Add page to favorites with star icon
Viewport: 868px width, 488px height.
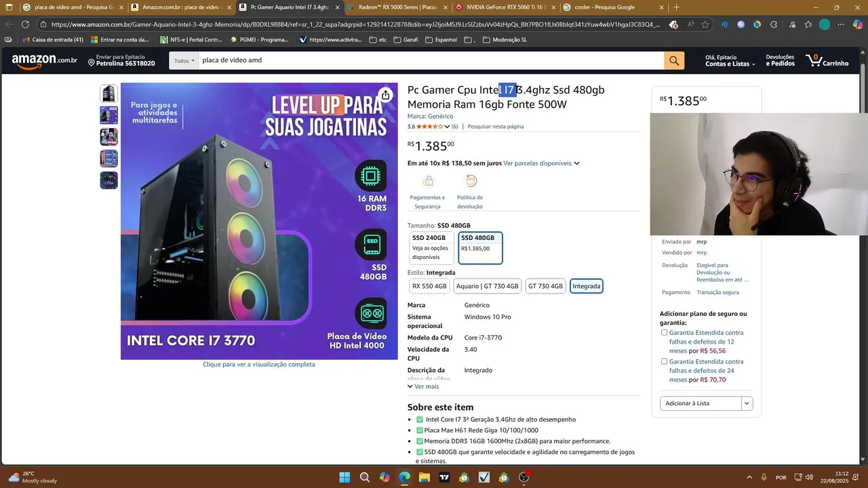click(x=705, y=24)
